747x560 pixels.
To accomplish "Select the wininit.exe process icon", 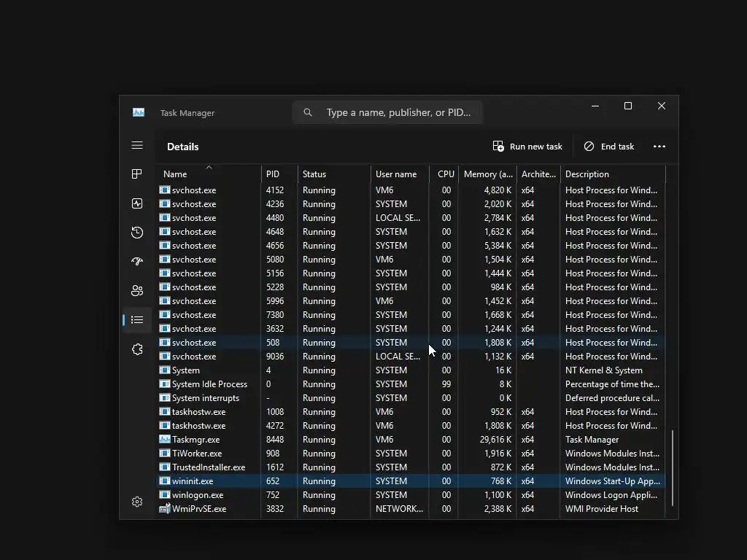I will [164, 481].
